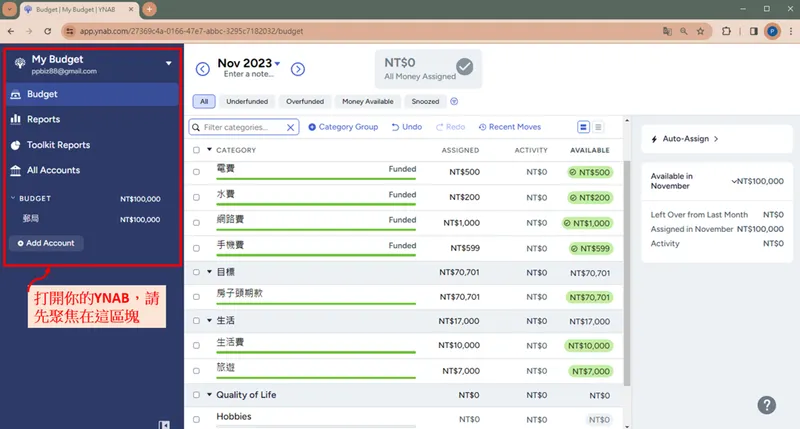Check the 網路費 category checkbox
Screen dimensions: 800x429
(x=196, y=223)
